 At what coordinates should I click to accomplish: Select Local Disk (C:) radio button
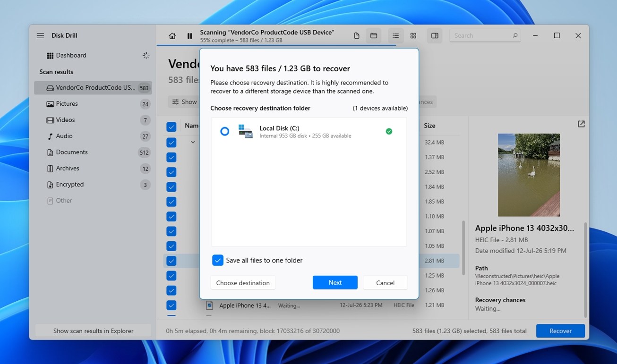(225, 132)
